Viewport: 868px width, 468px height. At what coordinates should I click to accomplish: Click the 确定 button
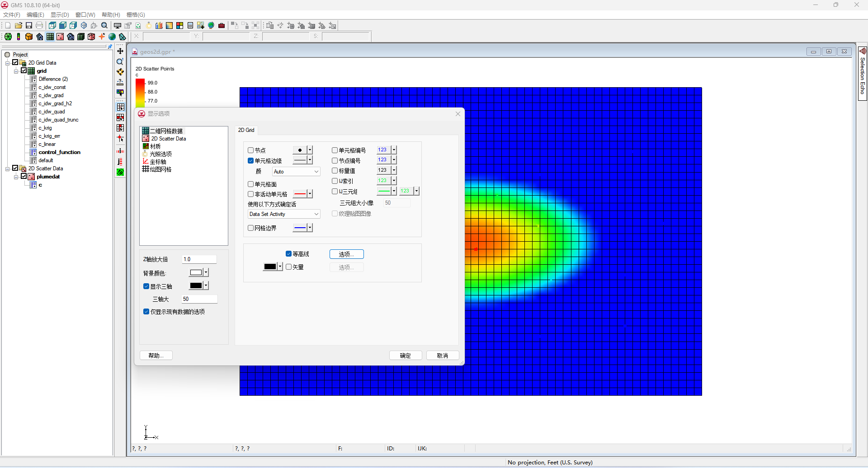coord(406,356)
